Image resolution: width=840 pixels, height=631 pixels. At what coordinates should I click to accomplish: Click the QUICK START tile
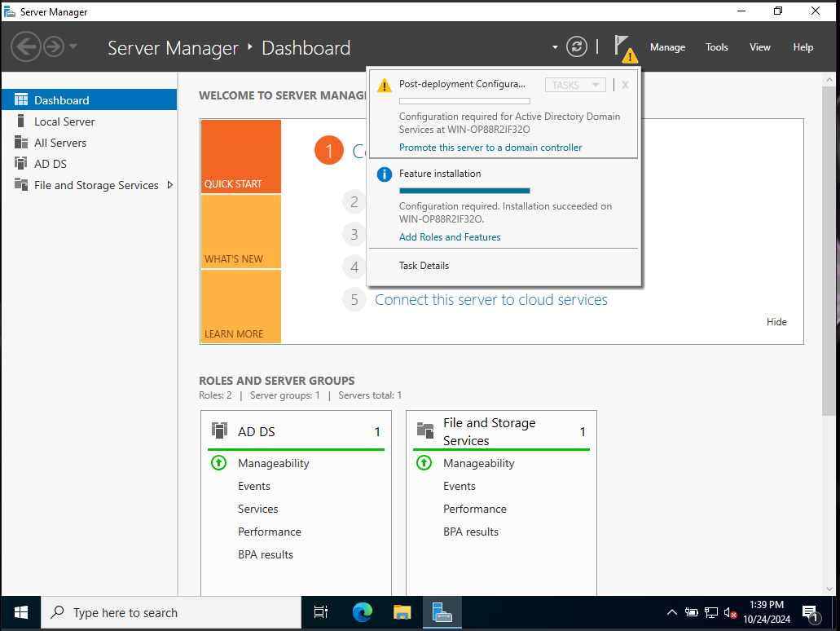click(x=241, y=156)
